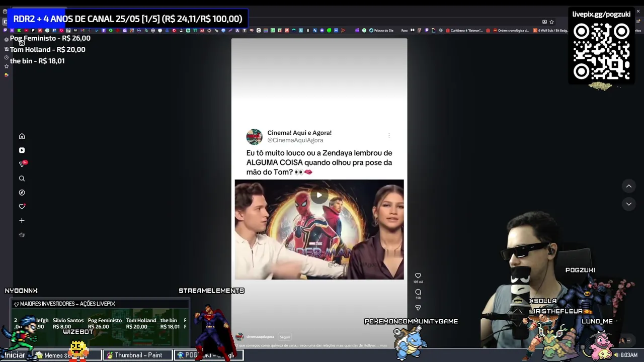Image resolution: width=644 pixels, height=362 pixels.
Task: Expand the reel caption with "mais"
Action: pos(384,345)
